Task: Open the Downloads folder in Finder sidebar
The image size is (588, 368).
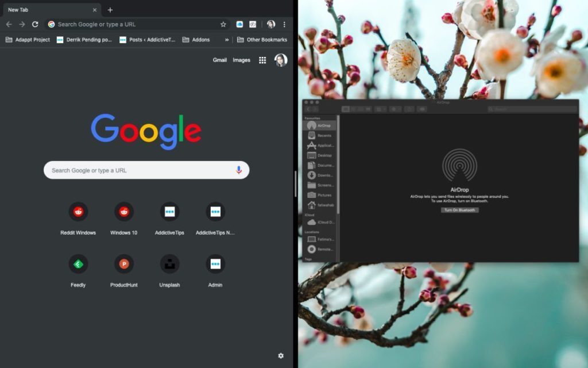Action: [x=323, y=174]
